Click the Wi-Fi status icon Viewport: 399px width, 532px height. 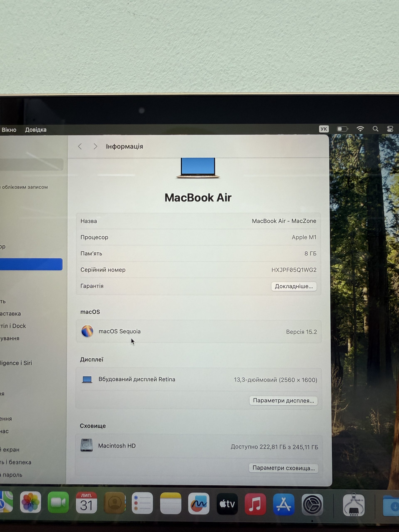pyautogui.click(x=360, y=129)
